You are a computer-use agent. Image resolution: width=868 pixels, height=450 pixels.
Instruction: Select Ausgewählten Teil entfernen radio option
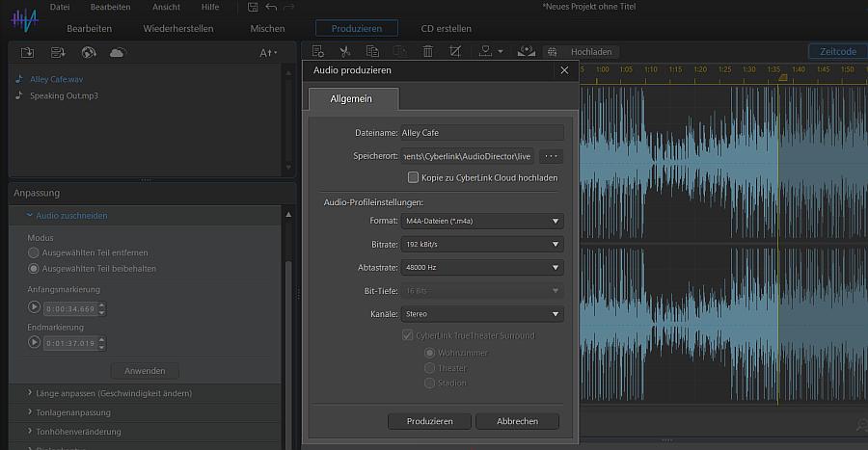click(x=34, y=252)
